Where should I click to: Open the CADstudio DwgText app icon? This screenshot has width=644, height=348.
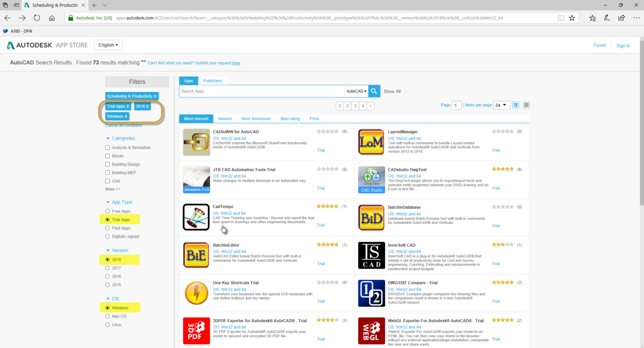pyautogui.click(x=371, y=180)
